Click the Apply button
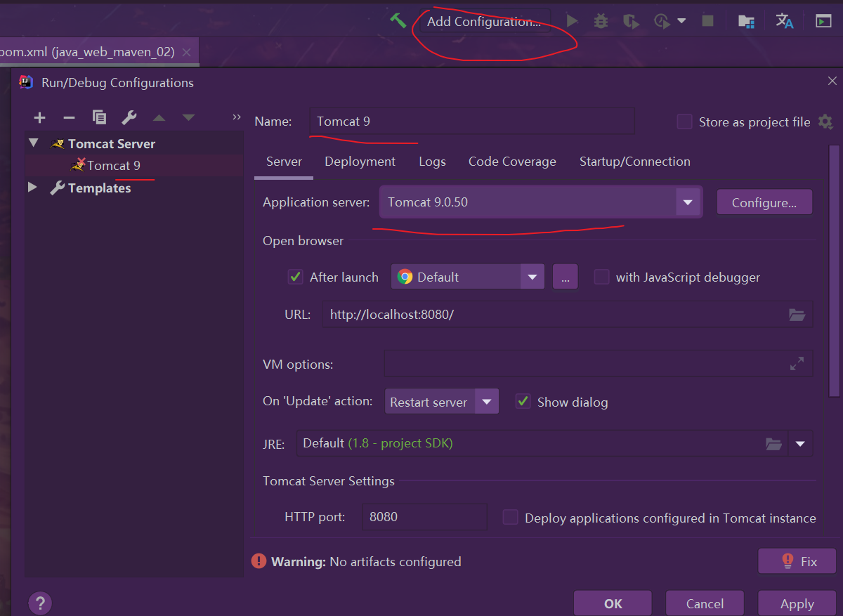843x616 pixels. [x=797, y=603]
